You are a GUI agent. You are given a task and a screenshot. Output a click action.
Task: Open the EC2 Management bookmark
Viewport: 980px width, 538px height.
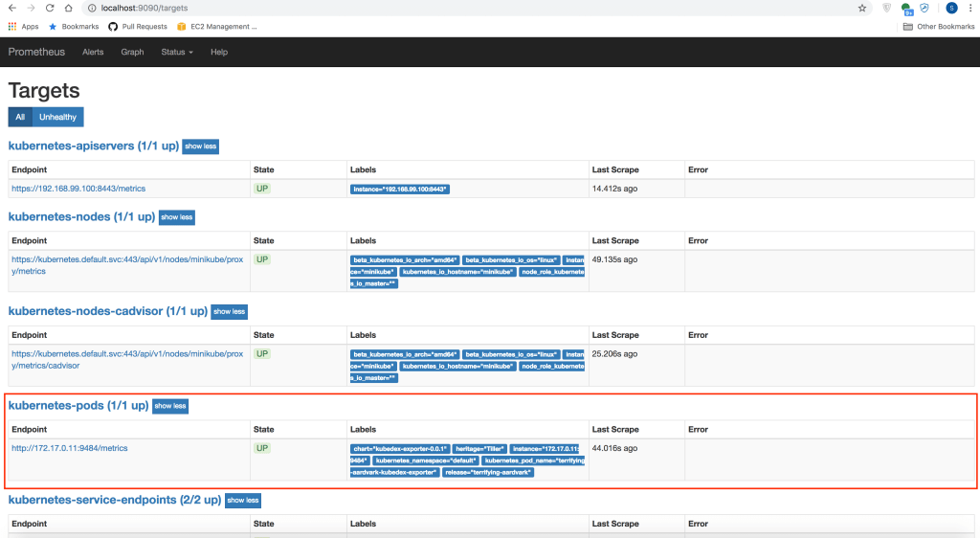[x=217, y=26]
